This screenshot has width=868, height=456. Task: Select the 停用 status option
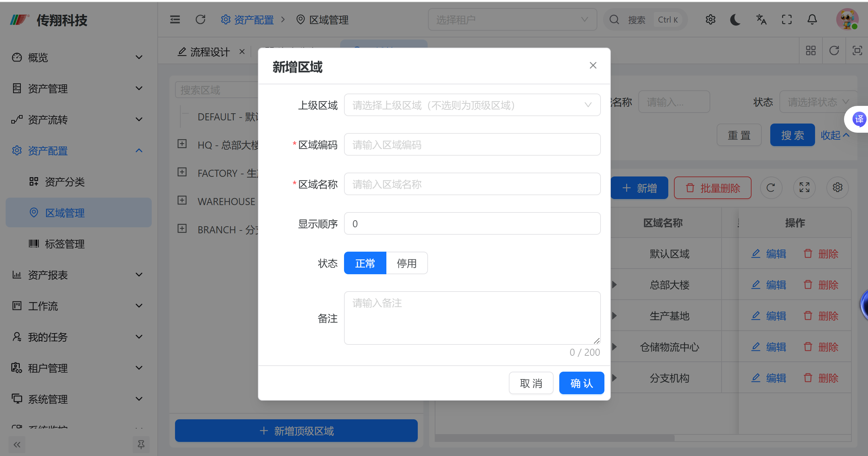[x=407, y=263]
